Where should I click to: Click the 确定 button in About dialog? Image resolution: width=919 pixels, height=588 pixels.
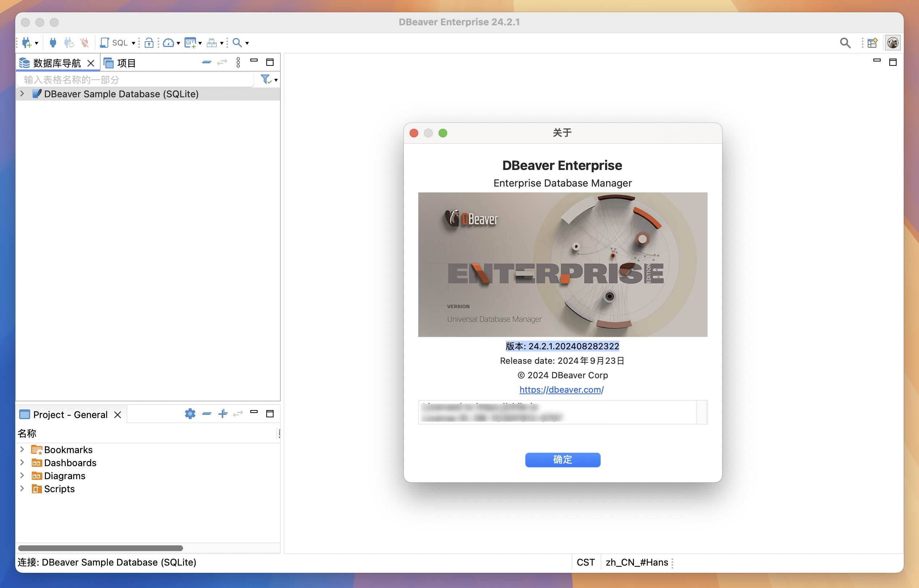[563, 460]
